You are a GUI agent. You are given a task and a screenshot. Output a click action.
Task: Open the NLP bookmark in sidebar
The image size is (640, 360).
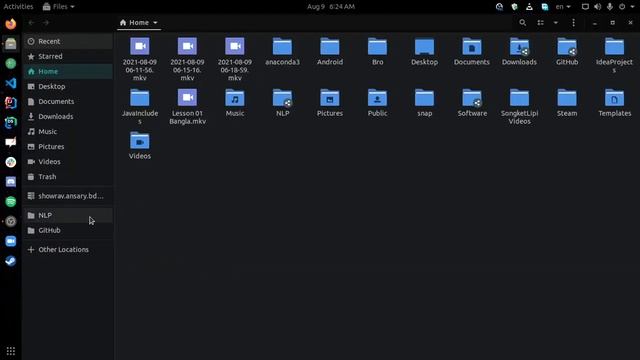[68, 215]
